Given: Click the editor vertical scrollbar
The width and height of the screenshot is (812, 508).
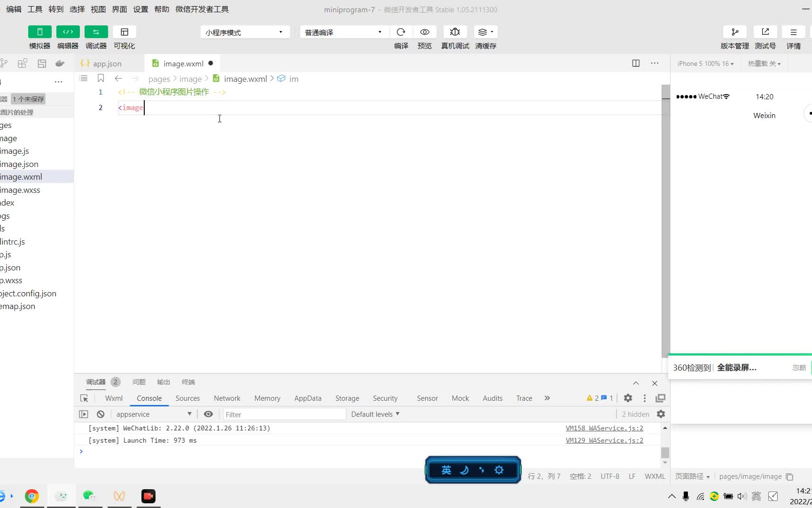Looking at the screenshot, I should pyautogui.click(x=666, y=221).
